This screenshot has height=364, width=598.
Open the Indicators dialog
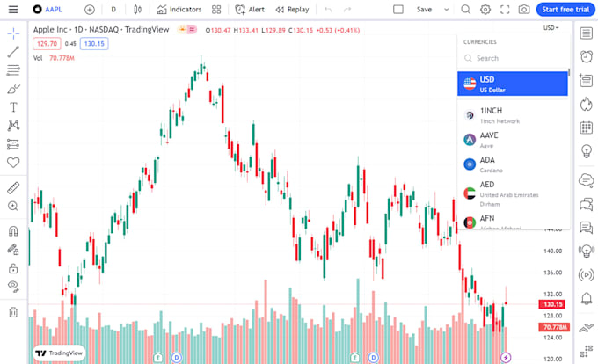point(179,10)
